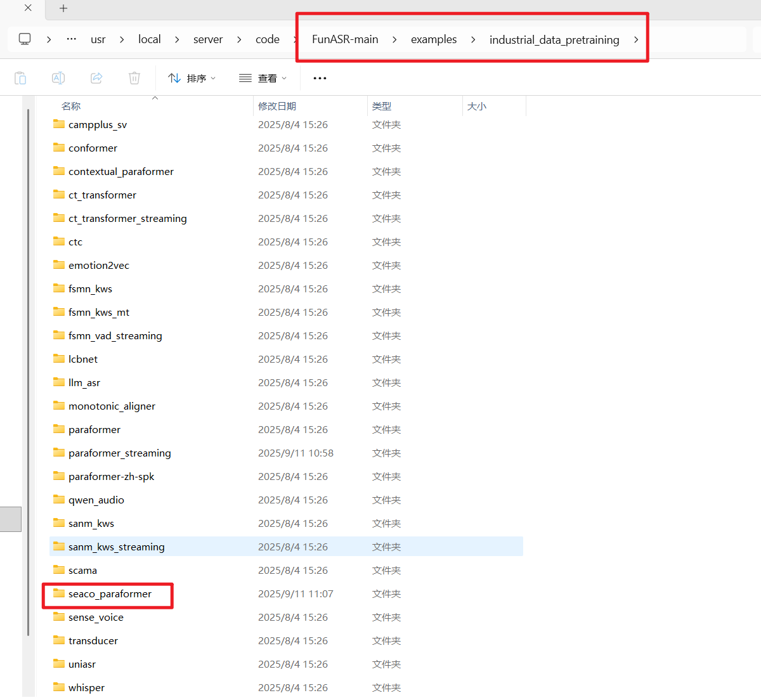Expand chevron after server breadcrumb
Image resolution: width=761 pixels, height=700 pixels.
239,39
